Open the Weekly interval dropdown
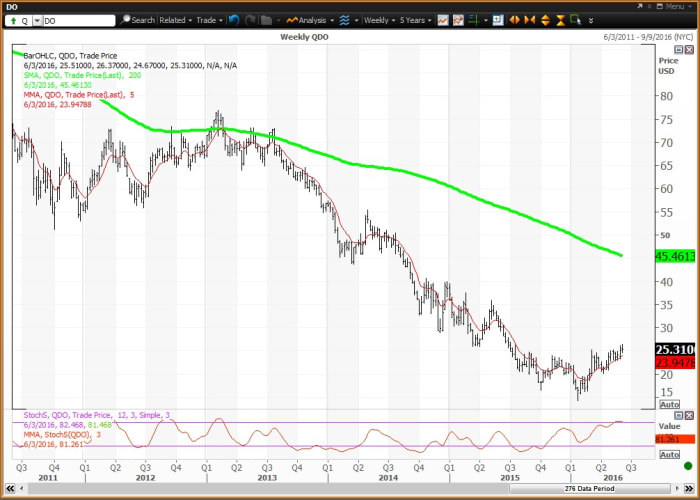This screenshot has width=700, height=500. (x=380, y=20)
